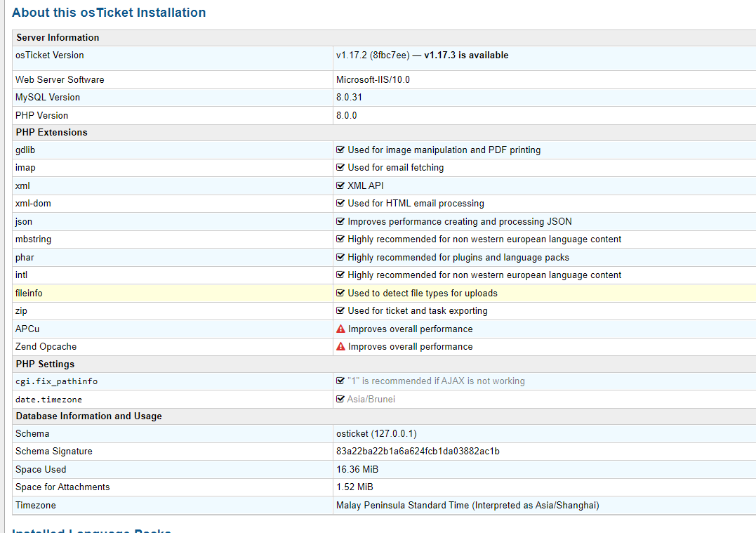
Task: Click the check icon for cgi.fix_pathinfo
Action: (340, 381)
